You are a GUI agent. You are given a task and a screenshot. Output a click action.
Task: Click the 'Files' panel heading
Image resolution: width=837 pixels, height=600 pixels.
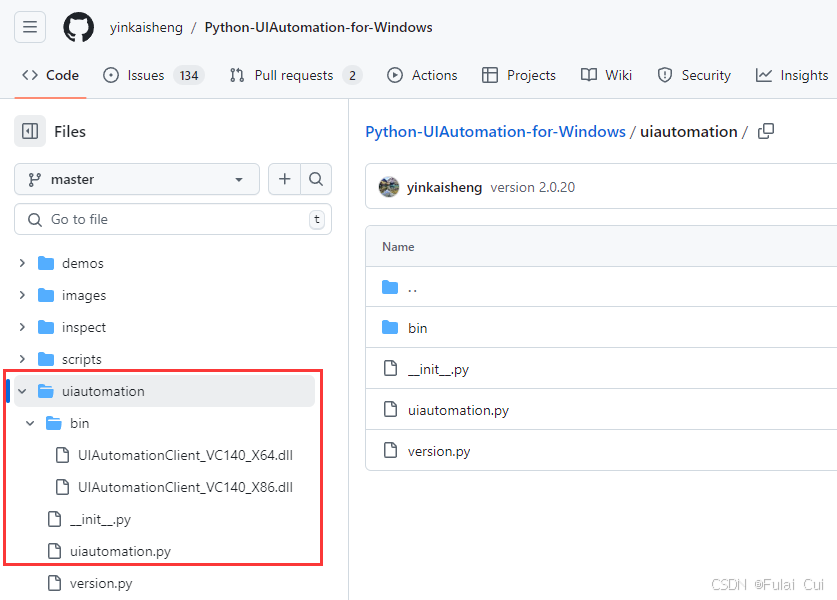pos(70,131)
